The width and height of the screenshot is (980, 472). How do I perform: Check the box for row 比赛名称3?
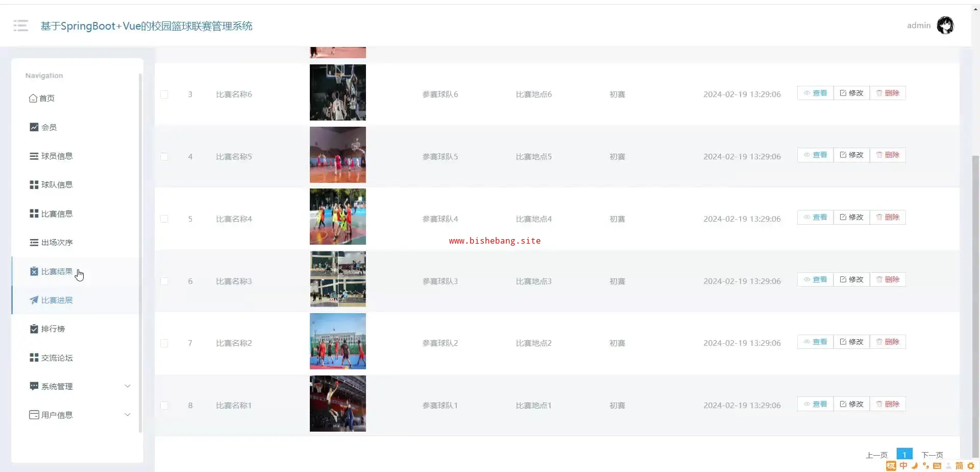(x=164, y=281)
